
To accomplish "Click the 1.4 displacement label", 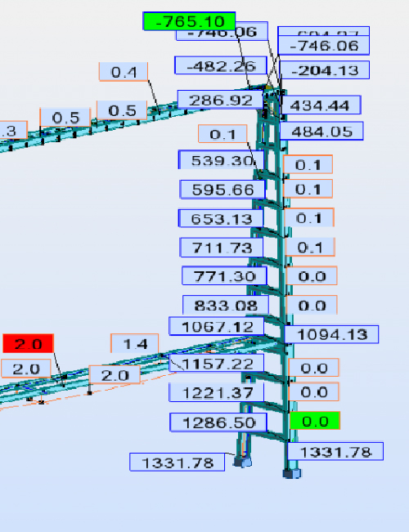I will 134,343.
